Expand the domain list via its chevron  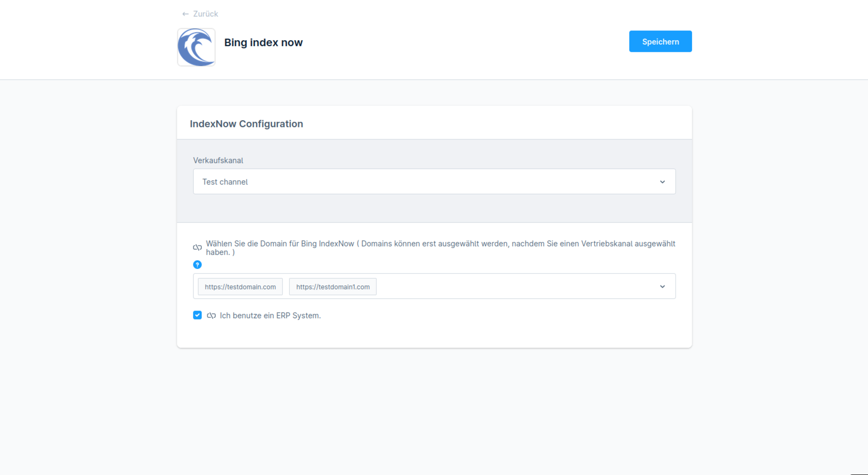click(x=662, y=287)
